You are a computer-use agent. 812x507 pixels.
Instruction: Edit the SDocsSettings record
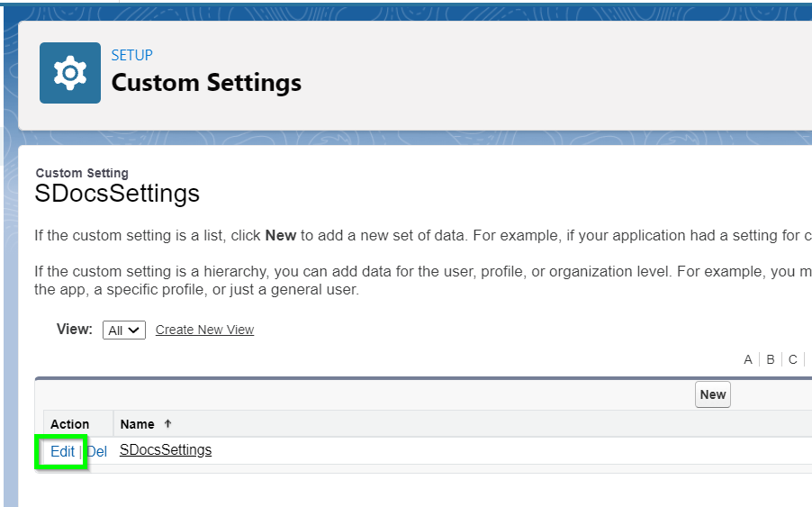[62, 451]
